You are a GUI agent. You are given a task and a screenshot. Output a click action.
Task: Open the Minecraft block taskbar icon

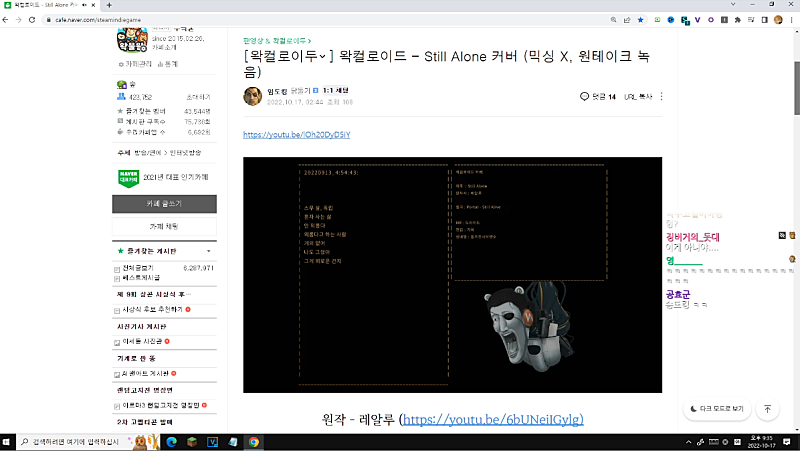(x=192, y=442)
